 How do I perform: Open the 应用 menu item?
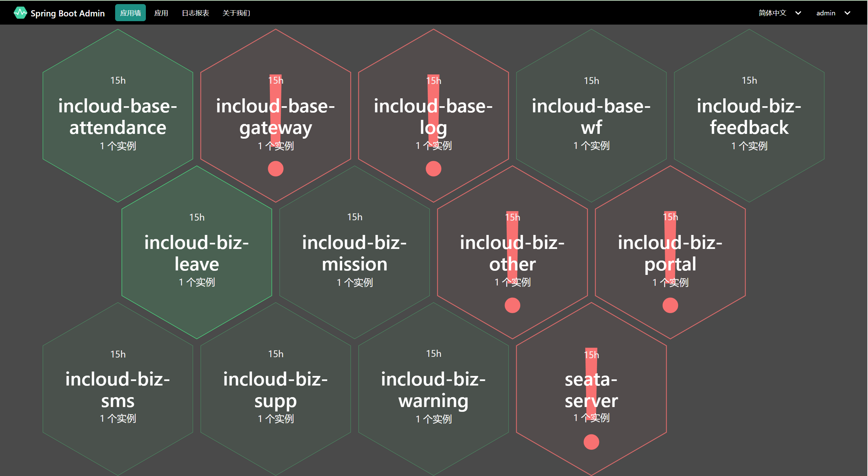[x=161, y=13]
